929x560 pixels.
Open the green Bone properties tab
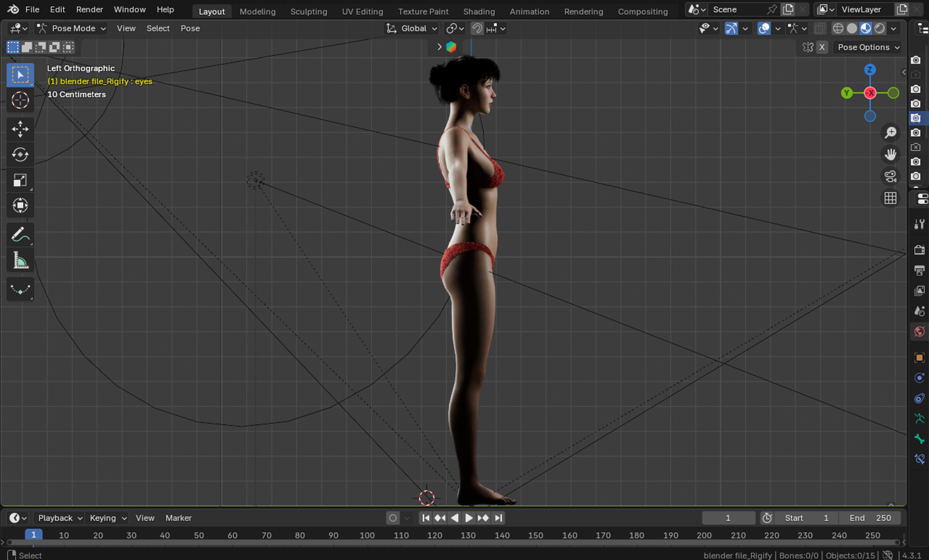tap(919, 439)
